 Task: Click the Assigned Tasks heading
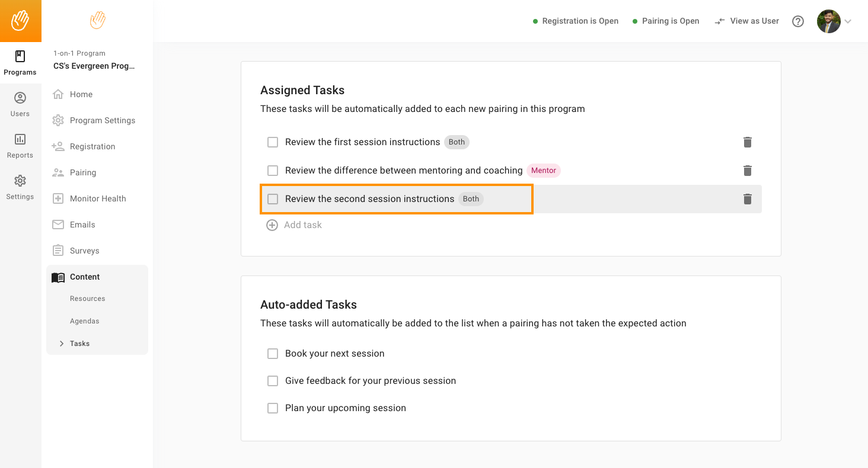click(x=302, y=90)
